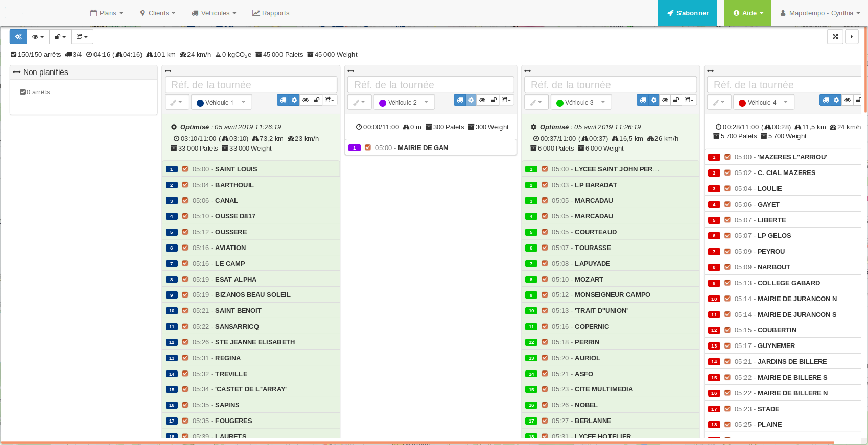
Task: Click drag handle arrows above Véhicule 1 route
Action: click(168, 71)
